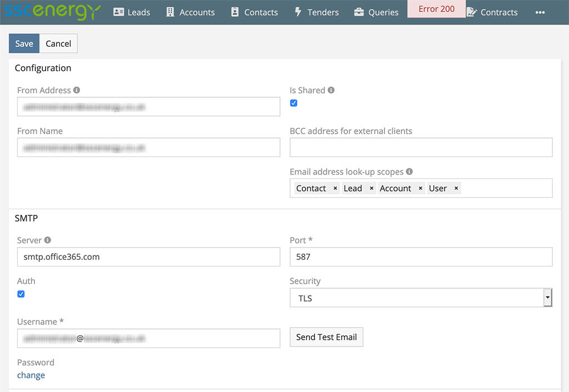Click the Cancel button
This screenshot has width=569, height=392.
pos(58,44)
